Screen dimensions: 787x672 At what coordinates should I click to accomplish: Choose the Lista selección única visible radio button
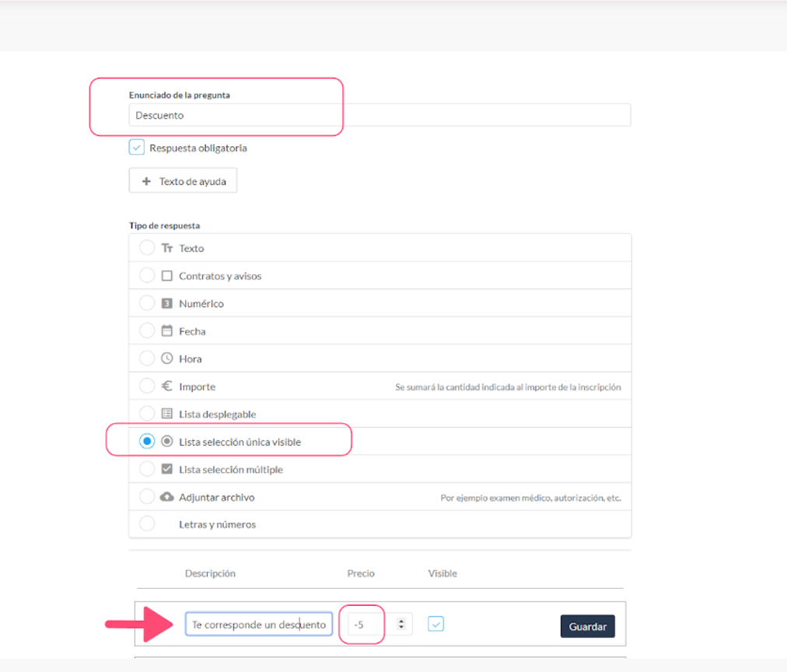[146, 441]
